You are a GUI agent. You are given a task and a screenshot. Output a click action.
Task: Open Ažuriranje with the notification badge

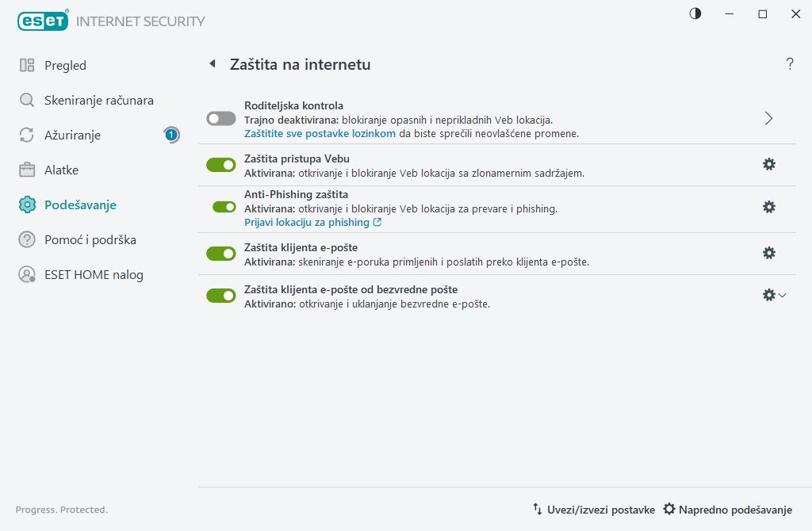coord(75,135)
